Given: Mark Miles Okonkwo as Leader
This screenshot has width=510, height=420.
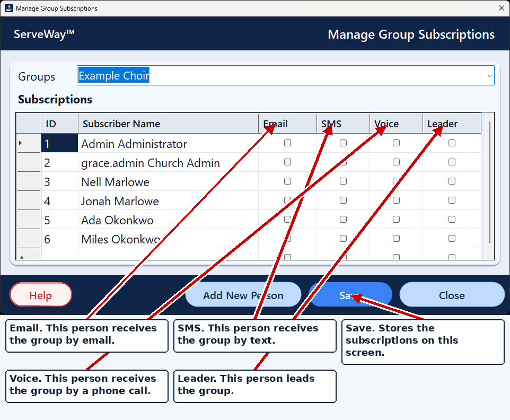Looking at the screenshot, I should pyautogui.click(x=452, y=239).
